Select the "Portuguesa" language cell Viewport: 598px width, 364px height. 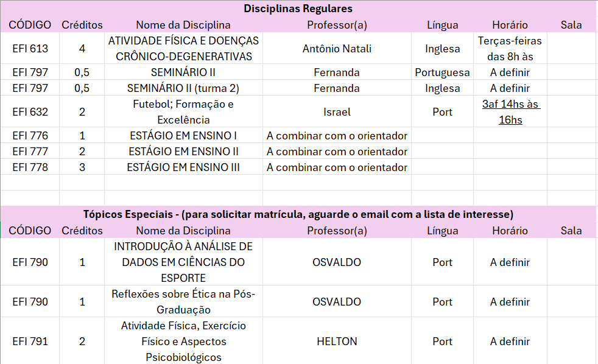pyautogui.click(x=442, y=72)
